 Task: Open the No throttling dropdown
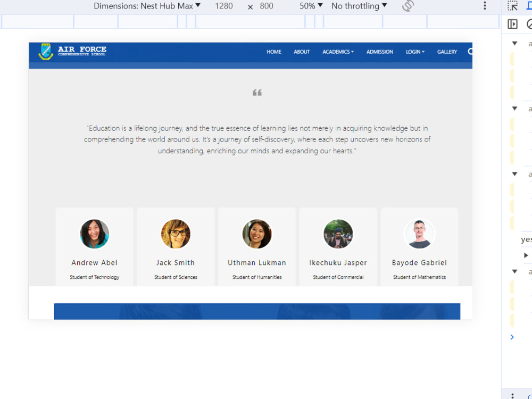coord(358,6)
